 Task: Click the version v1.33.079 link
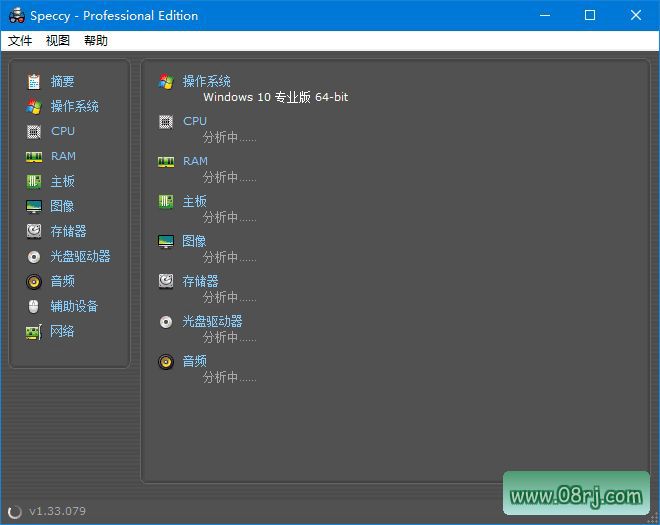pos(57,511)
